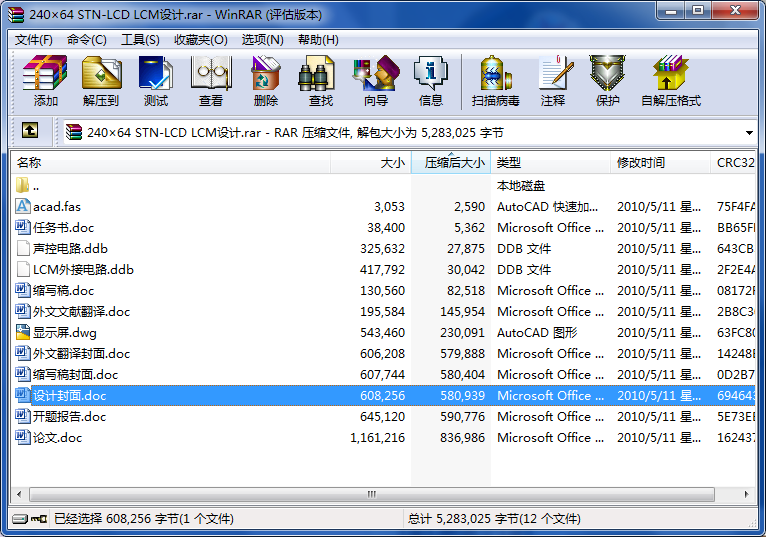The image size is (766, 537).
Task: Show archive Info (信息) icon
Action: click(x=430, y=73)
